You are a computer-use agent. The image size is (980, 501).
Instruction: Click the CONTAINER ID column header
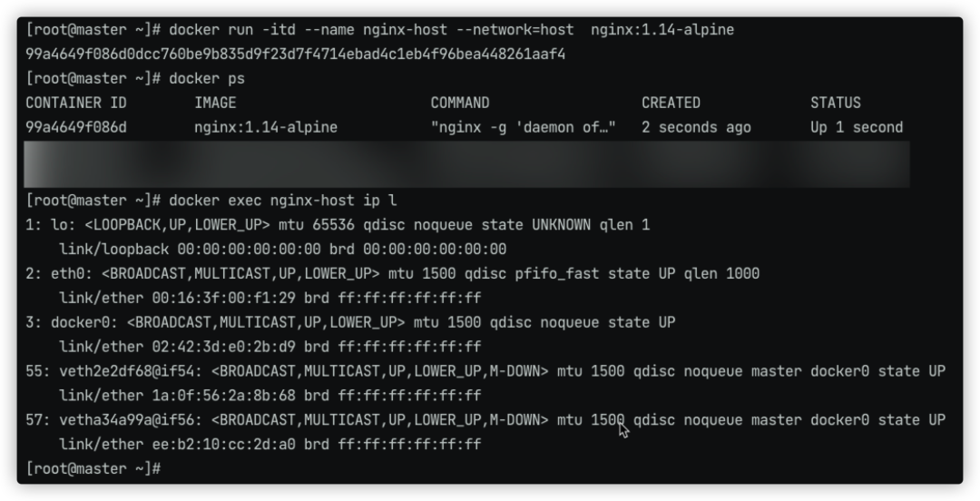point(75,103)
